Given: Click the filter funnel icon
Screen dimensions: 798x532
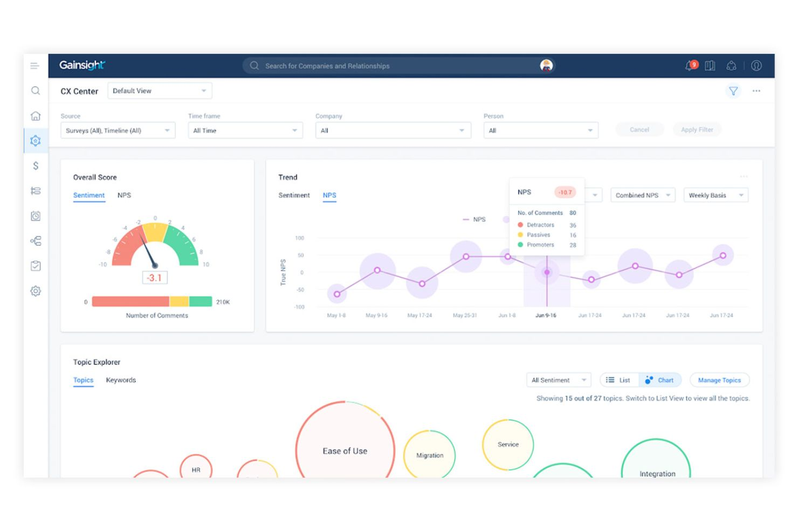Looking at the screenshot, I should (733, 91).
